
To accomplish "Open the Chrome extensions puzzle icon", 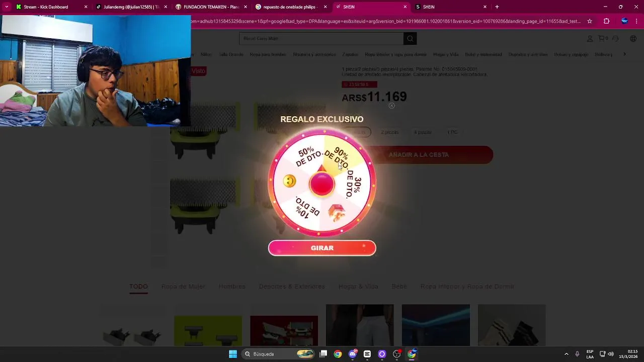I will pos(606,21).
